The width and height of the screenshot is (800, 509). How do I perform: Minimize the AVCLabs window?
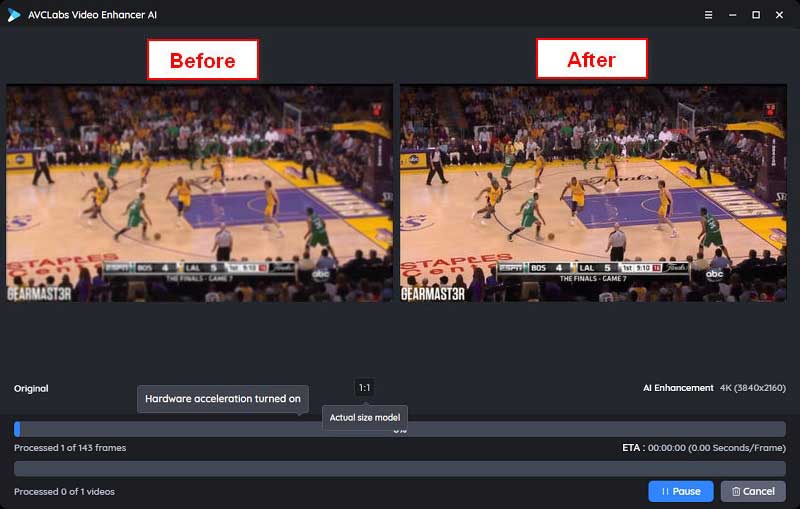click(732, 15)
